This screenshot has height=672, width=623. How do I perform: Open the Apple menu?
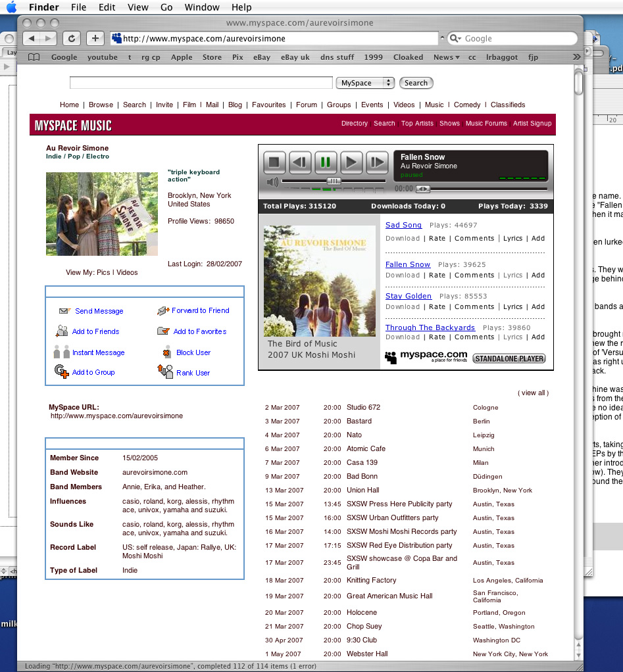coord(11,7)
